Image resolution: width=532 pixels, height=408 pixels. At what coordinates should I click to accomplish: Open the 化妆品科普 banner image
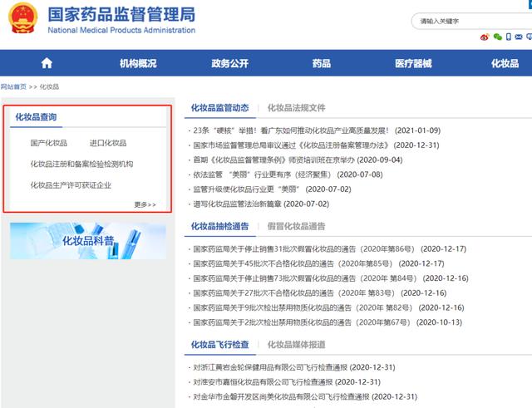point(88,241)
